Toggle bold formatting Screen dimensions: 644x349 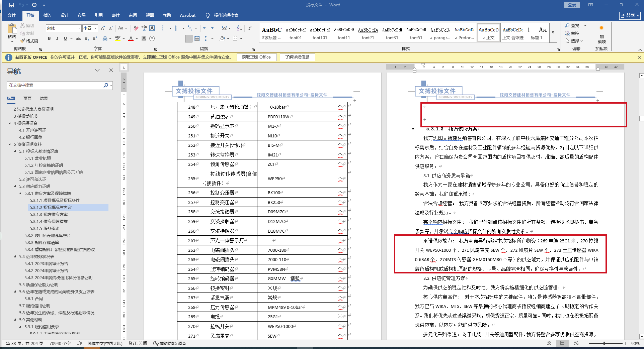click(x=49, y=38)
